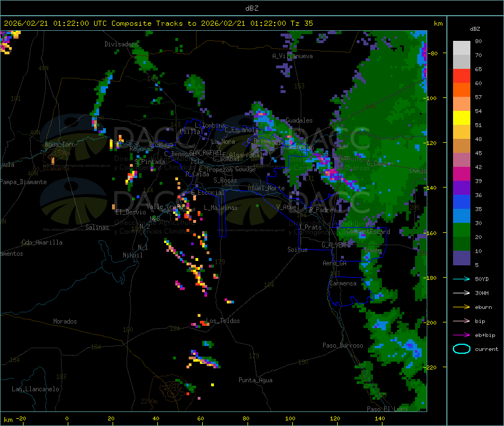Click the 0 km tick on horizontal axis
The width and height of the screenshot is (504, 426).
click(x=67, y=419)
